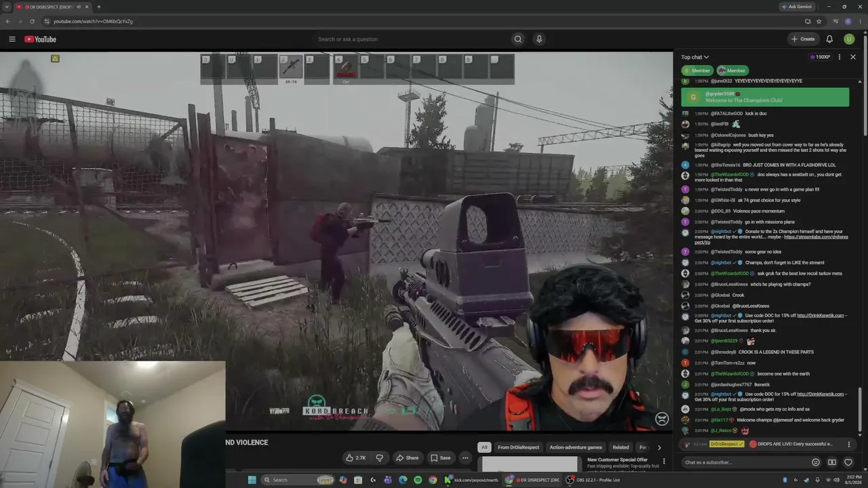This screenshot has width=868, height=488.
Task: Open the YouTube guide hamburger menu
Action: click(x=12, y=39)
